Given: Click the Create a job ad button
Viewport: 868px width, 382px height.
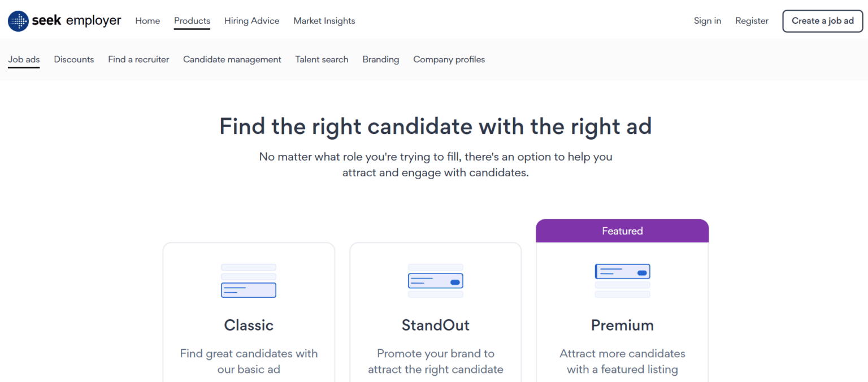Looking at the screenshot, I should (822, 20).
